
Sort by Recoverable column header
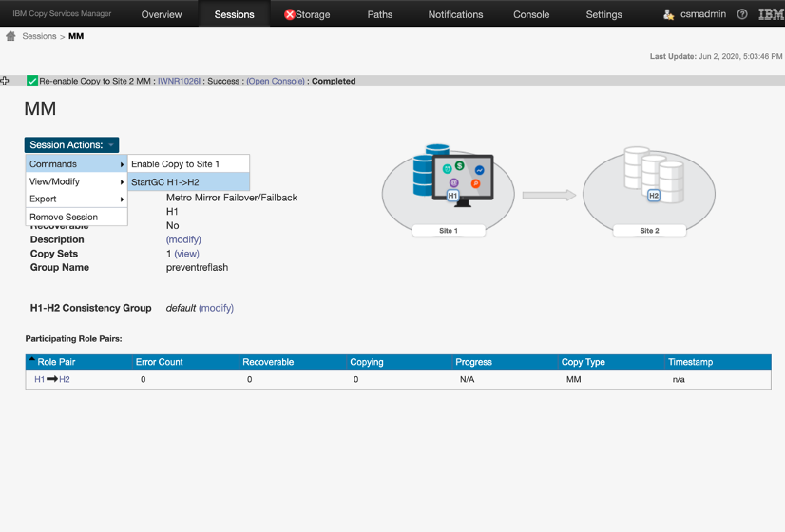tap(268, 362)
